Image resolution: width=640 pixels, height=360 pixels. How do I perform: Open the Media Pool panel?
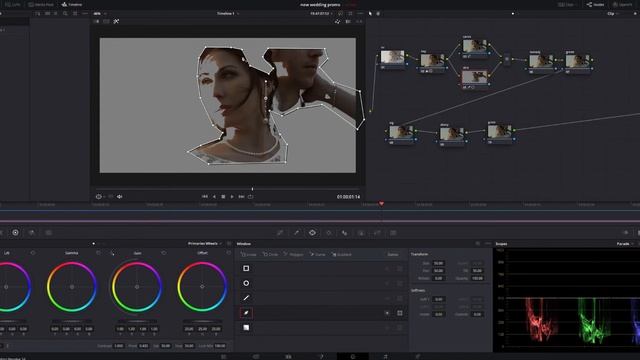click(x=41, y=4)
